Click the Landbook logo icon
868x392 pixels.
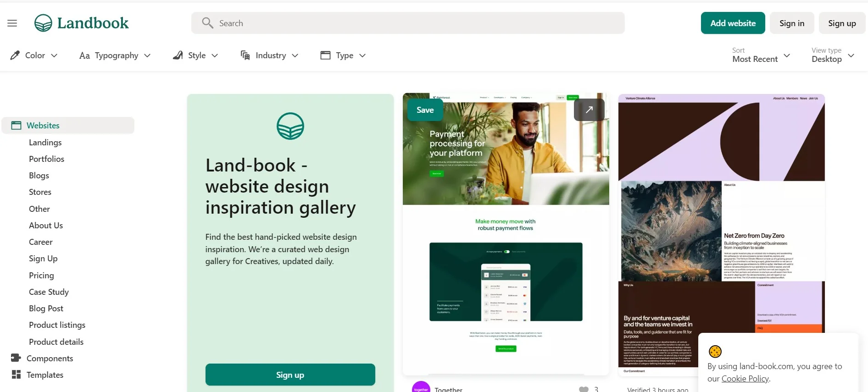click(43, 23)
